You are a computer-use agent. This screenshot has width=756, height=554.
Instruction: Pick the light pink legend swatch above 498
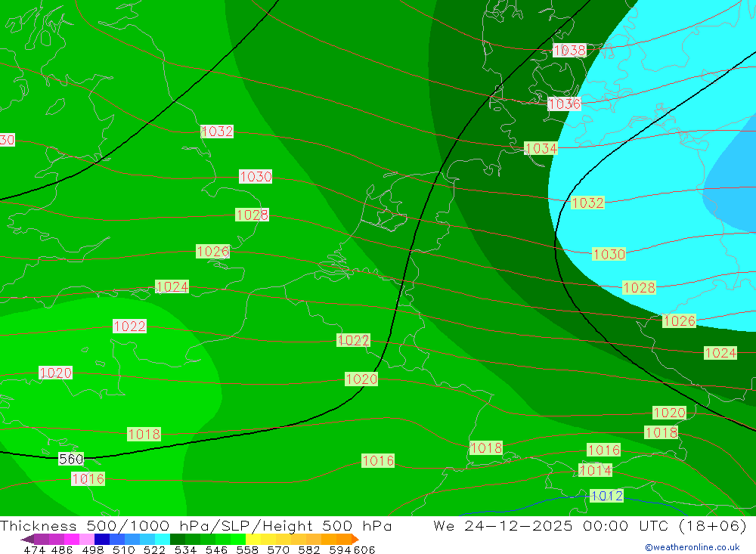[x=87, y=539]
